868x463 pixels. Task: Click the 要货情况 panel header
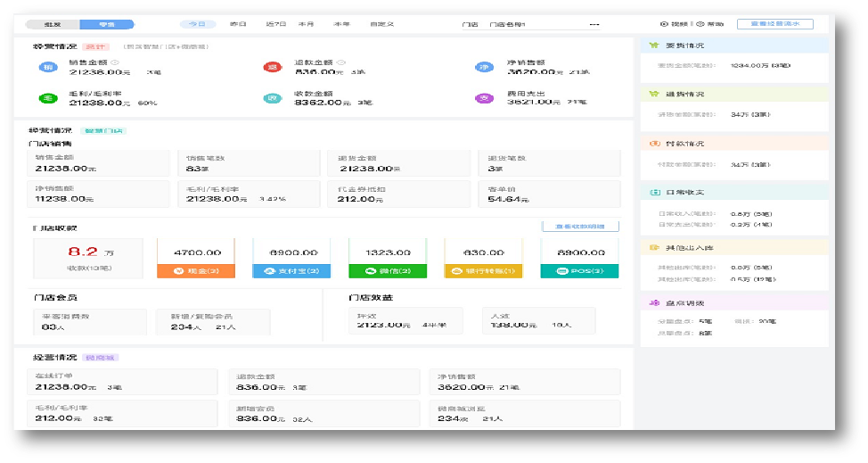pos(734,45)
